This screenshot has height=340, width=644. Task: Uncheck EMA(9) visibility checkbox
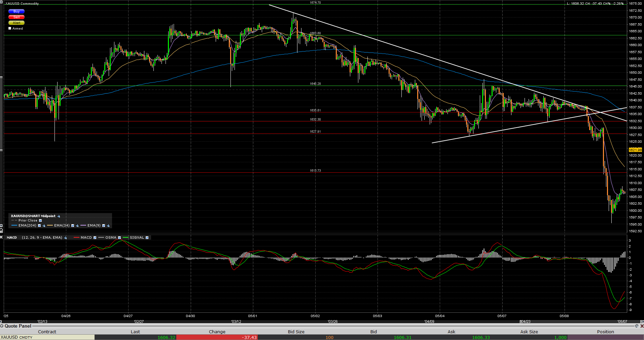104,226
